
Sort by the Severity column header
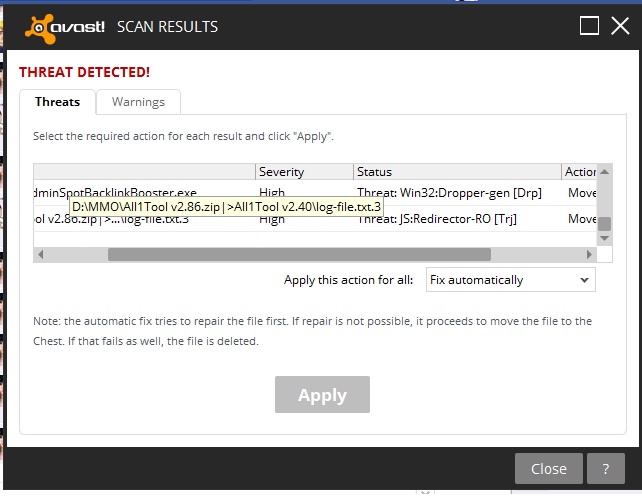click(304, 172)
